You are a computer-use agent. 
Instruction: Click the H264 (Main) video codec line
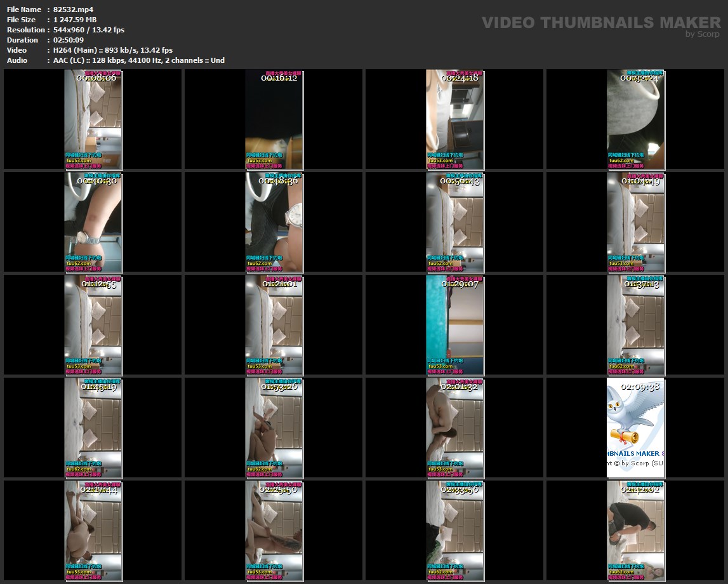(x=113, y=50)
